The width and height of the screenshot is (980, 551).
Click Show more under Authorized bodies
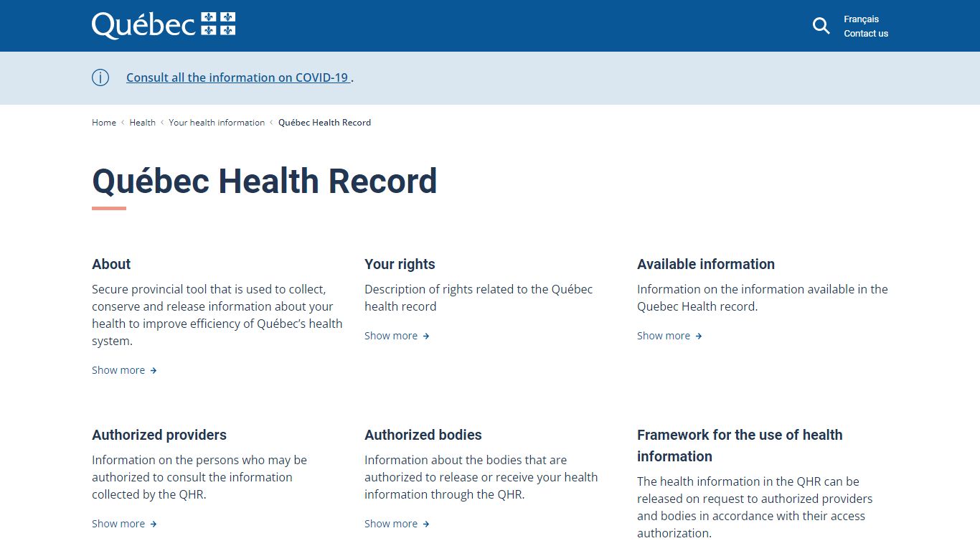[x=397, y=524]
